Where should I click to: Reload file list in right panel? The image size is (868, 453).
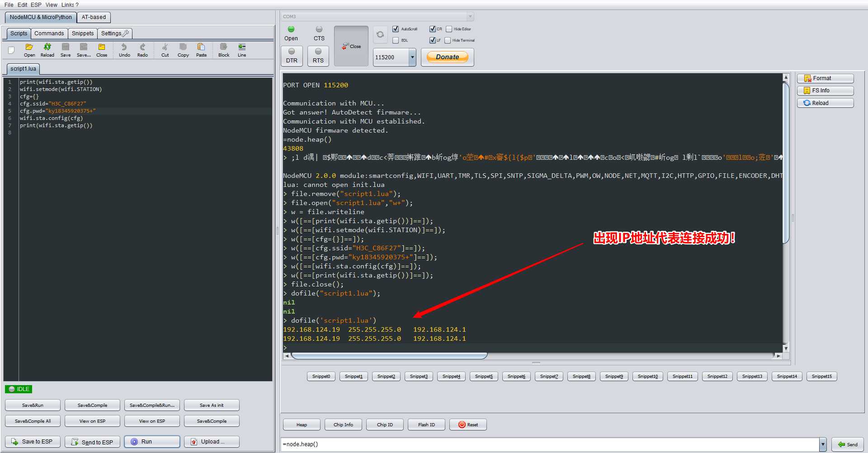click(825, 103)
